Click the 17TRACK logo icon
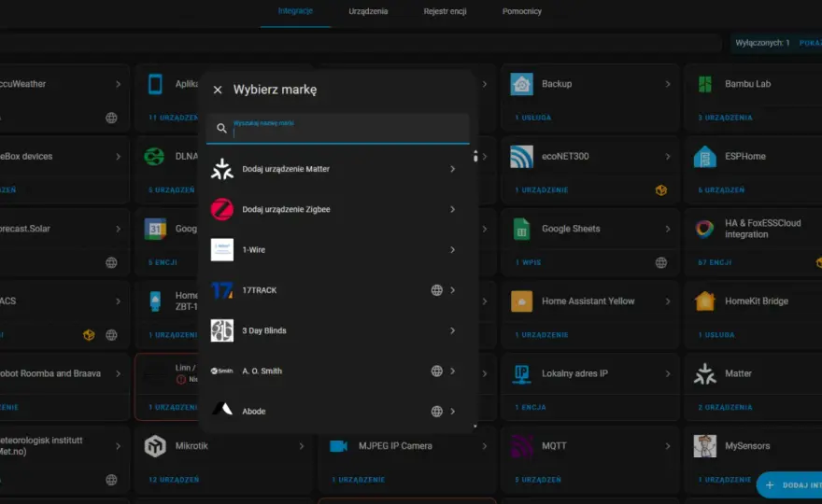This screenshot has width=822, height=504. (221, 290)
